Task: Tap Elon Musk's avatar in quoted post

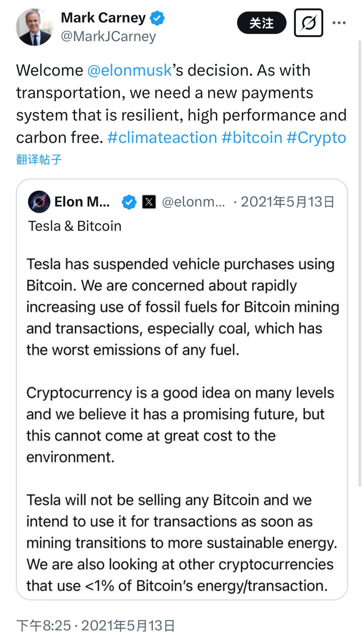Action: point(39,202)
